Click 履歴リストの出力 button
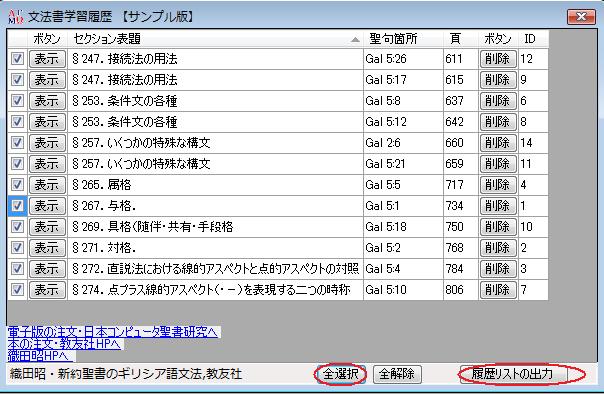 click(513, 374)
